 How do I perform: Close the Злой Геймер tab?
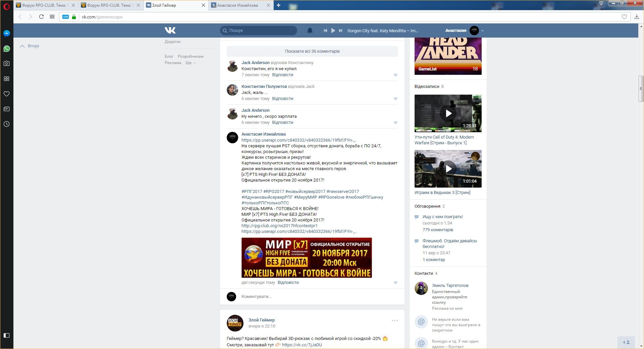click(x=204, y=5)
